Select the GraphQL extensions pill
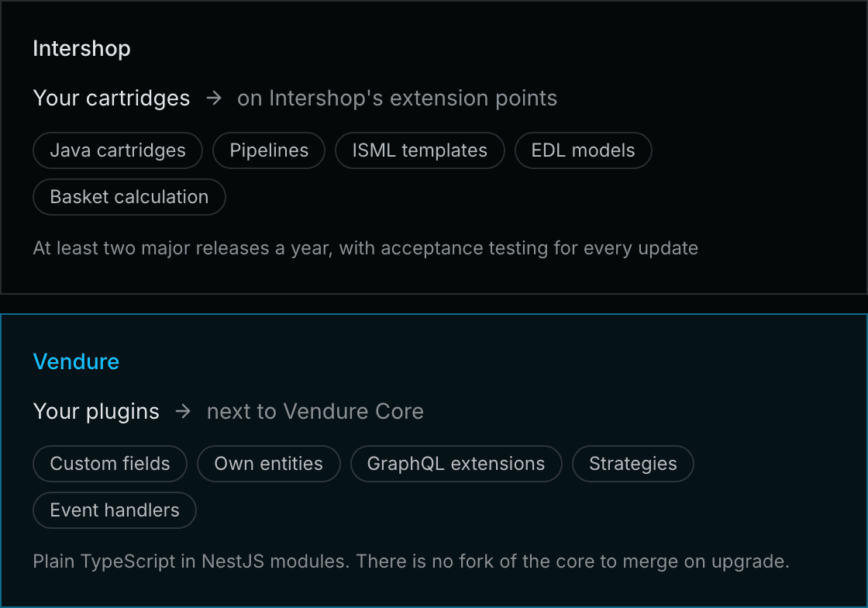 click(456, 464)
